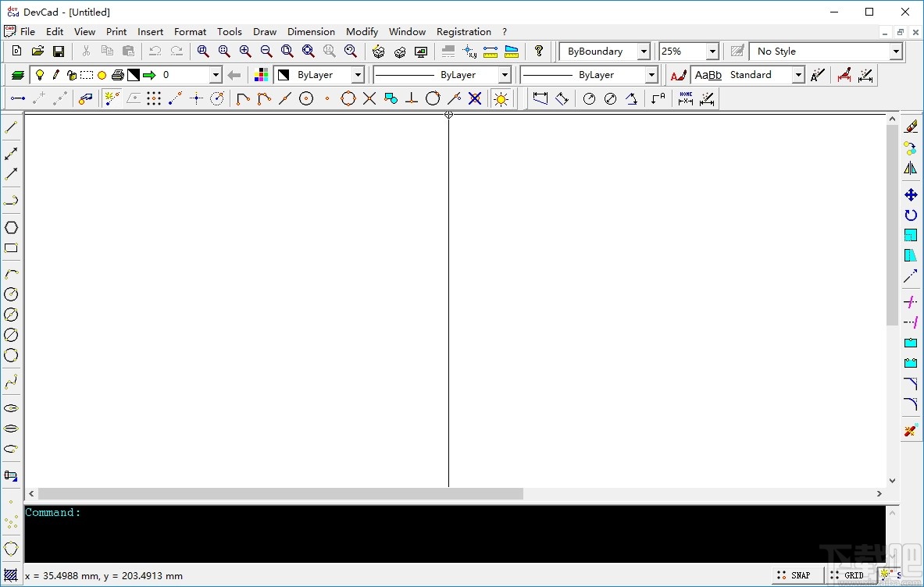Select the Mirror tool

pos(911,169)
